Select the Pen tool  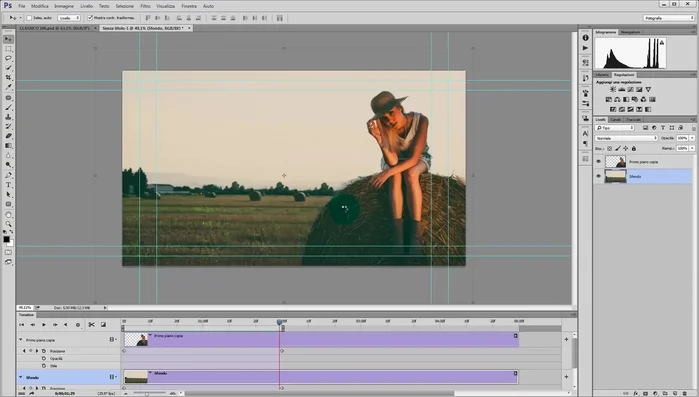point(8,175)
